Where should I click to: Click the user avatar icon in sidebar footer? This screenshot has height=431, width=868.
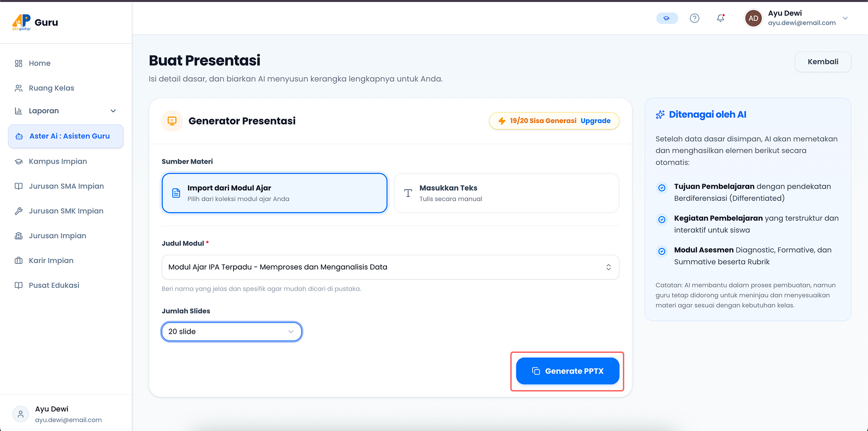click(x=20, y=414)
